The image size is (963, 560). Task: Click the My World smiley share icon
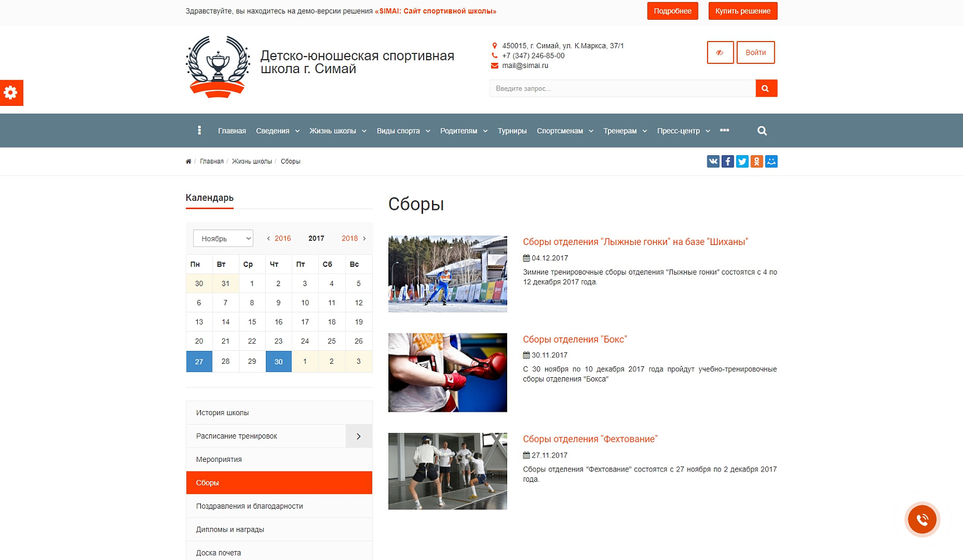tap(771, 161)
